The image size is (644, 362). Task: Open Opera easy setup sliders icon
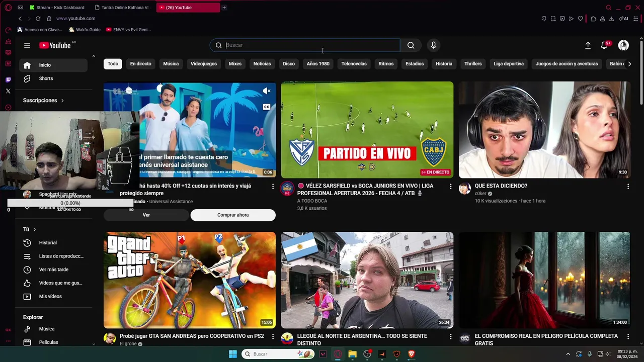(636, 19)
